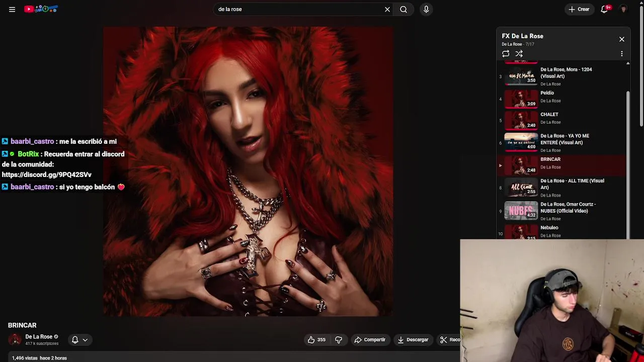Click baarbi_castro 'me la escribió' username

(32, 142)
